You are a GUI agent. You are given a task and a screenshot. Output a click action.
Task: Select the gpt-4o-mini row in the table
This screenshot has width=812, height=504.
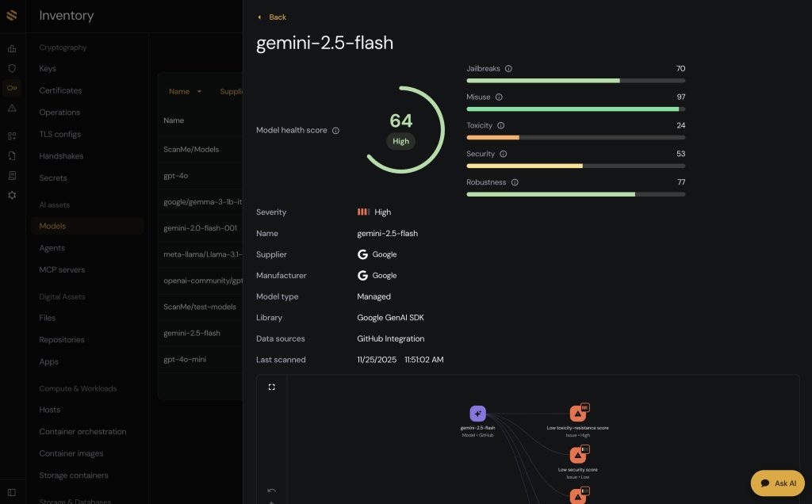[x=185, y=359]
